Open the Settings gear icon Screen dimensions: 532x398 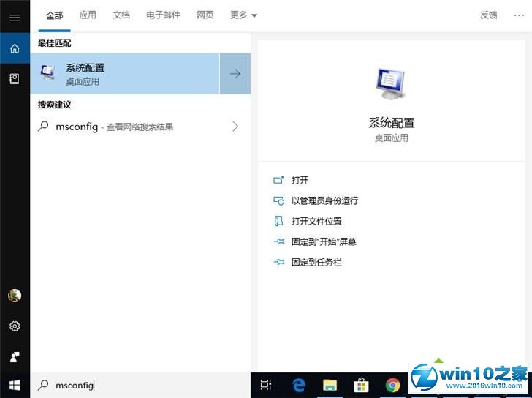(x=15, y=326)
